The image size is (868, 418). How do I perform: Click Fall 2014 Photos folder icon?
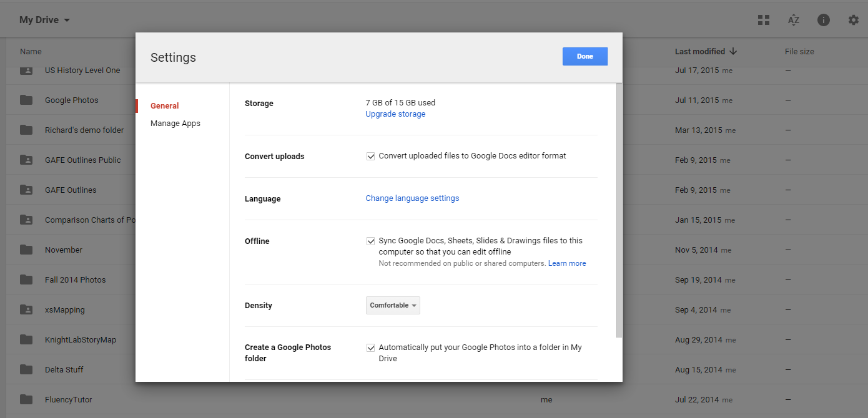(x=26, y=279)
